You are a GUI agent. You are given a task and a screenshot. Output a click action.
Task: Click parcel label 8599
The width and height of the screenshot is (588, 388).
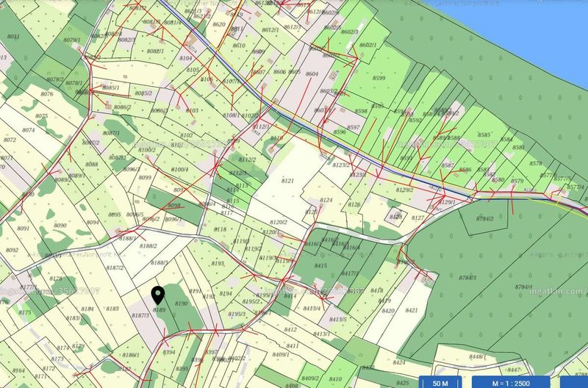tap(379, 78)
